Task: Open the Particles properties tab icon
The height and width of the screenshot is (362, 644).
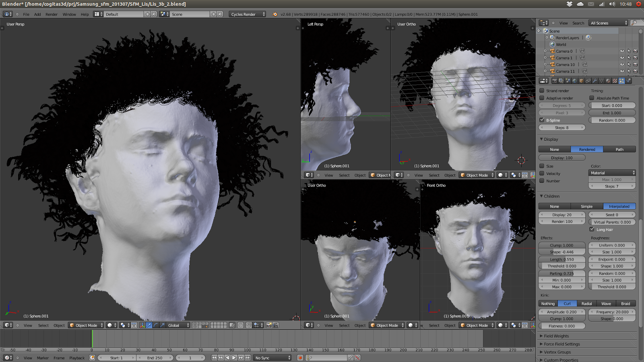Action: 622,81
